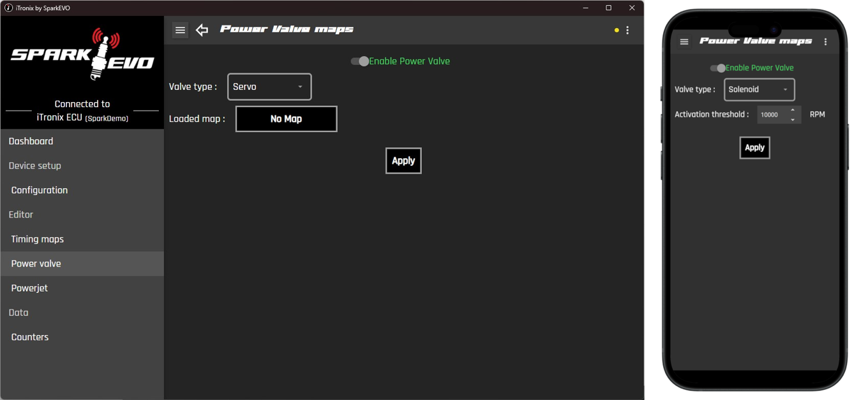This screenshot has width=868, height=400.
Task: Go to Powerjet in the sidebar
Action: click(x=29, y=288)
